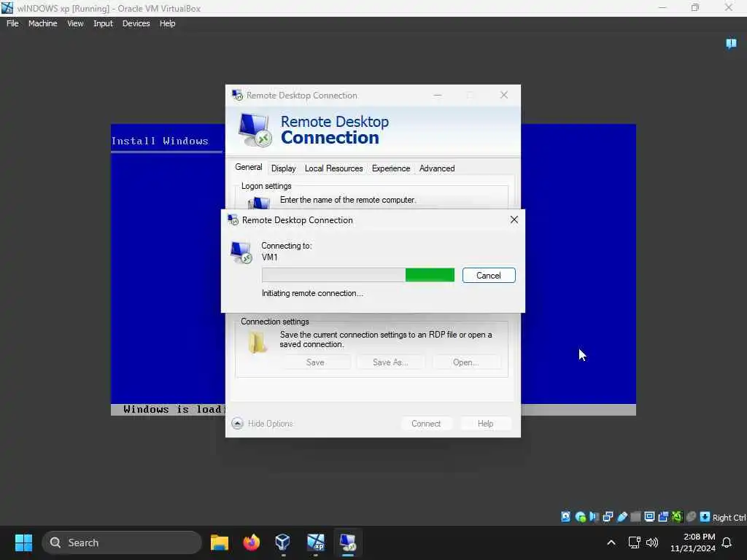
Task: Close the connecting progress dialog
Action: coord(514,219)
